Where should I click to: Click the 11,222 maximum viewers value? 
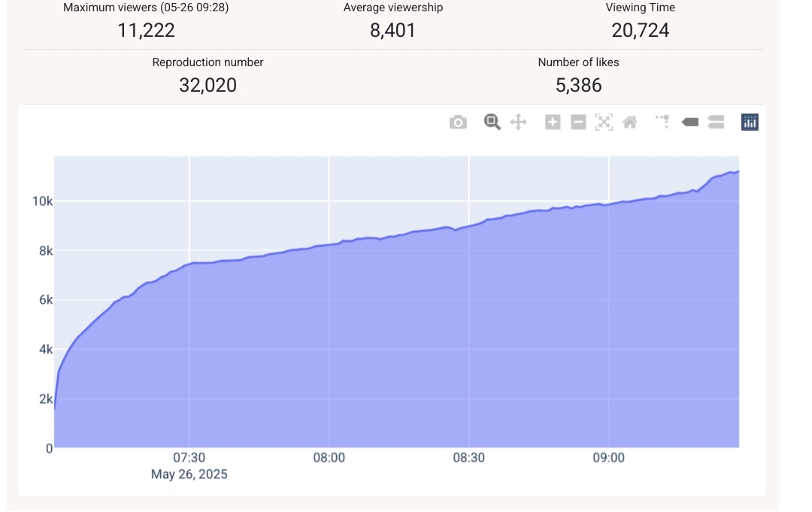(x=146, y=31)
